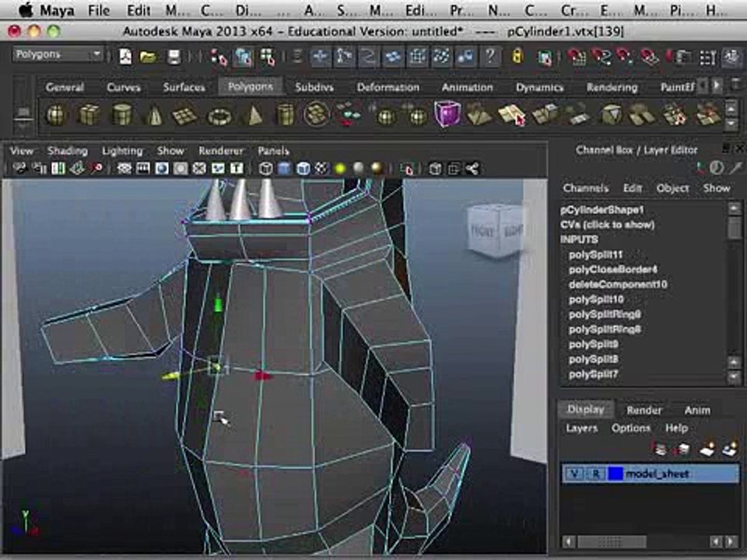
Task: Click the polygon sphere shelf icon
Action: click(57, 115)
